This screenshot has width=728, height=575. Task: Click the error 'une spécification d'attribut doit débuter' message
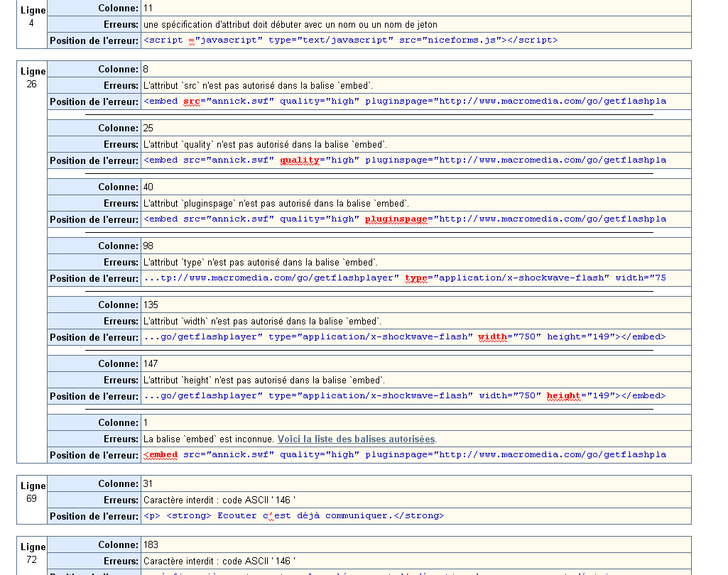(x=290, y=25)
